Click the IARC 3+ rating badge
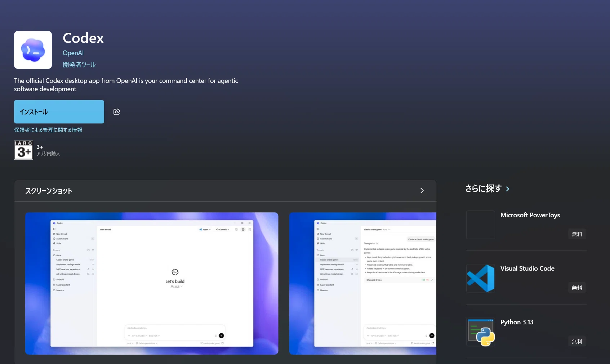 [23, 150]
